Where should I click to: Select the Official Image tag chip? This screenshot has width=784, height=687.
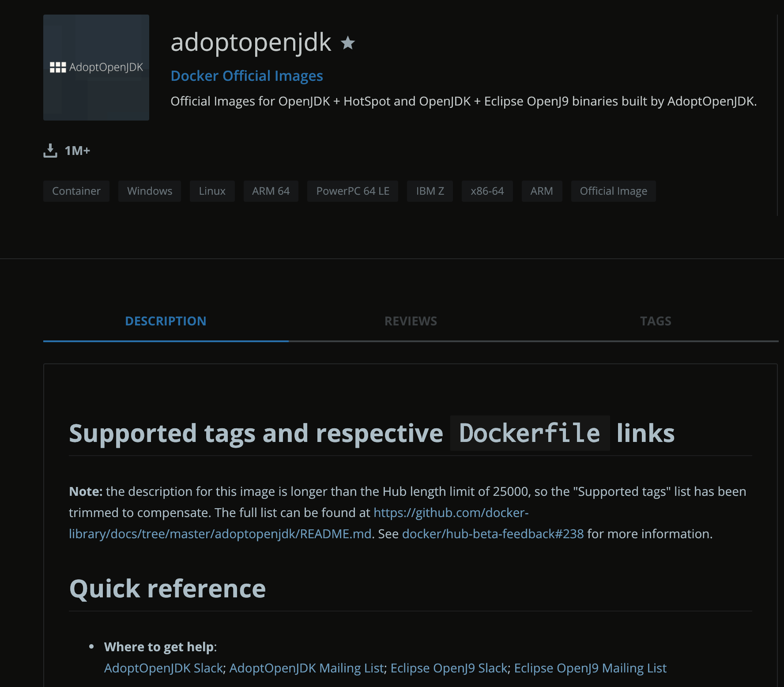(x=614, y=191)
